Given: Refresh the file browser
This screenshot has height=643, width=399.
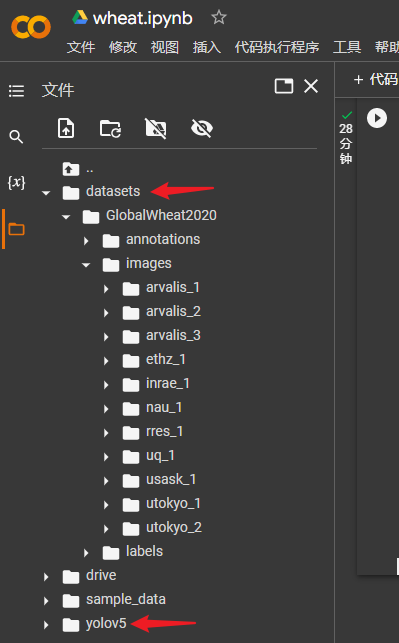Looking at the screenshot, I should click(x=110, y=128).
